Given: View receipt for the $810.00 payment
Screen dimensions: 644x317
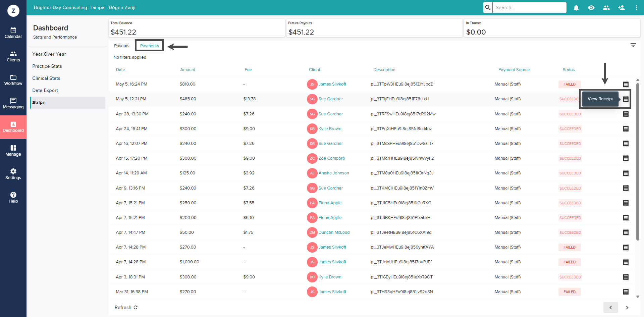Looking at the screenshot, I should (626, 84).
